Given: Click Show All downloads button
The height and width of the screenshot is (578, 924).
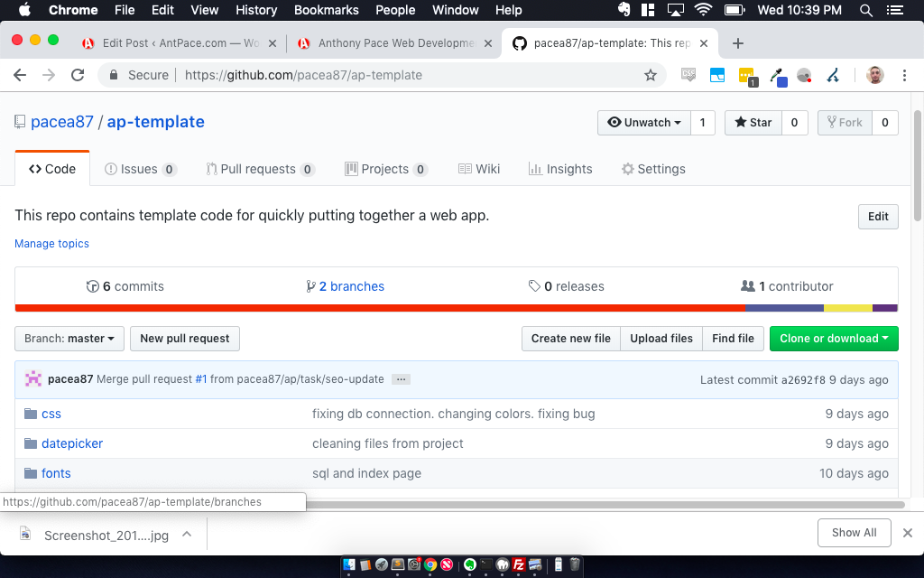Looking at the screenshot, I should coord(854,533).
